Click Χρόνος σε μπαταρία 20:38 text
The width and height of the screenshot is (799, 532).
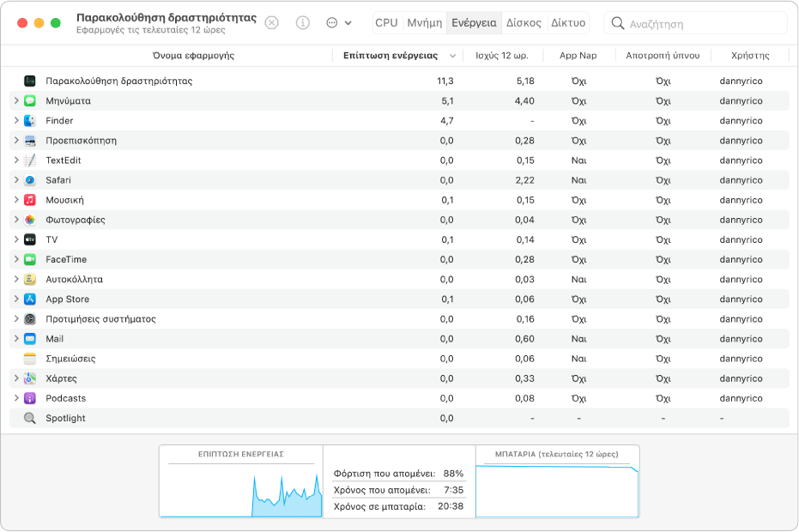pos(398,506)
